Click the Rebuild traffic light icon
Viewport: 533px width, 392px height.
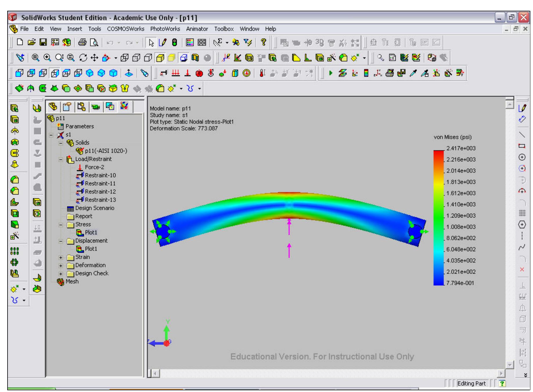(x=174, y=43)
